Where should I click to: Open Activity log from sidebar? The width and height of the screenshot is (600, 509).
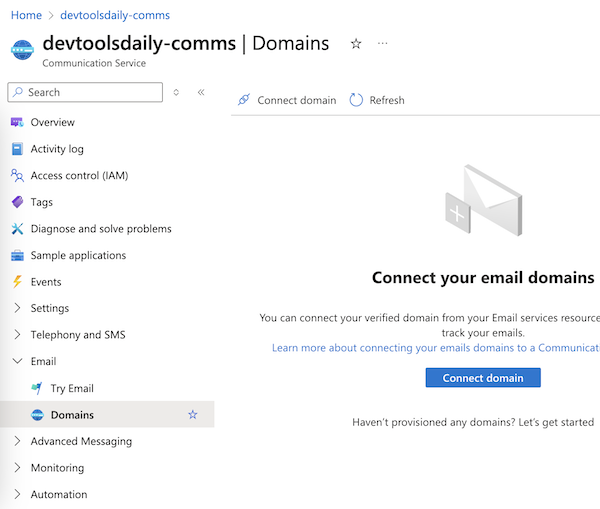pyautogui.click(x=57, y=149)
